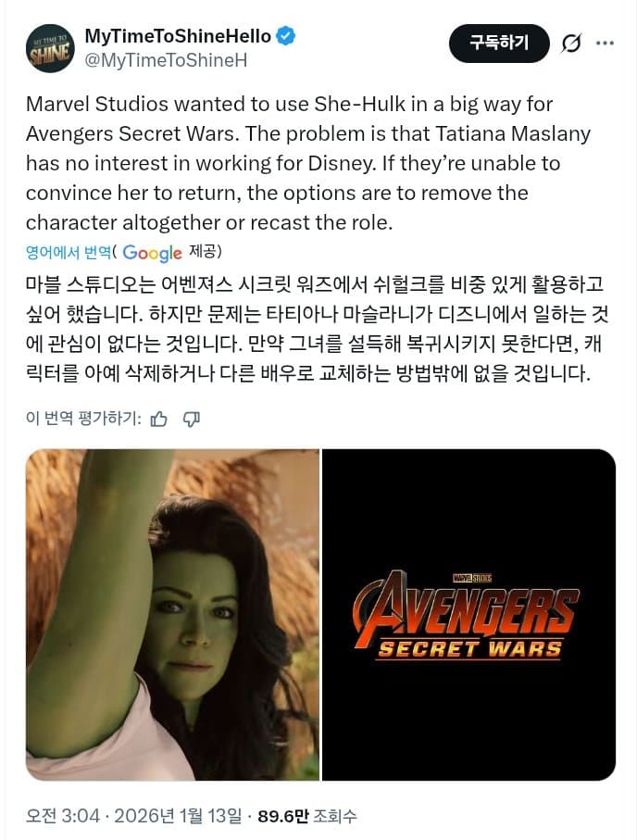This screenshot has width=637, height=840.
Task: Click the English tweet text about She-Hulk
Action: [308, 163]
